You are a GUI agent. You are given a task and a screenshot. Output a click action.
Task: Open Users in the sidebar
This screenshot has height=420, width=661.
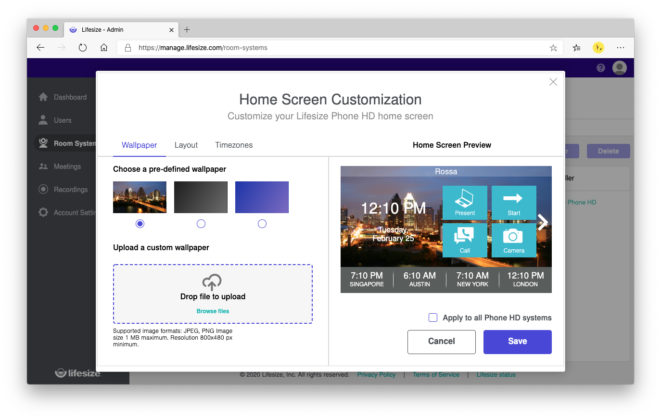55,120
